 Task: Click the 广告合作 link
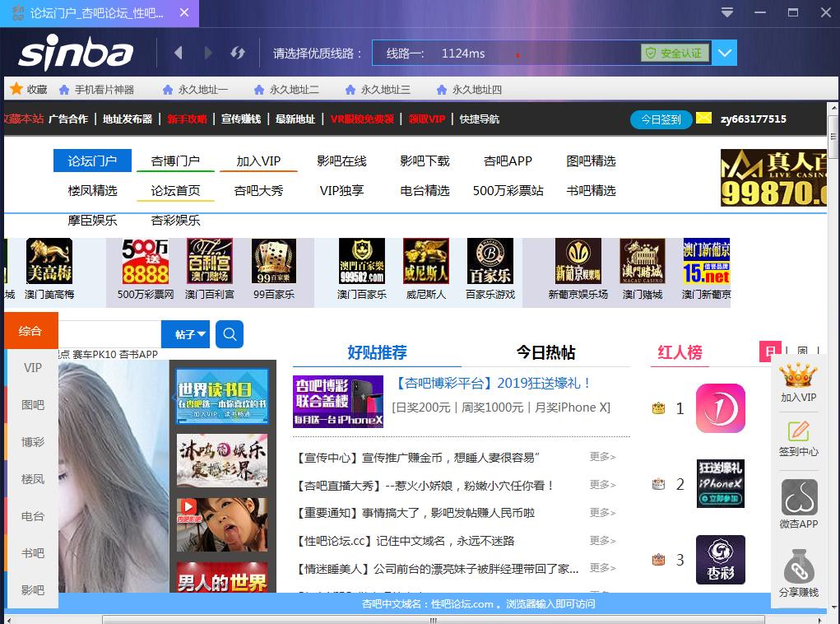click(68, 119)
